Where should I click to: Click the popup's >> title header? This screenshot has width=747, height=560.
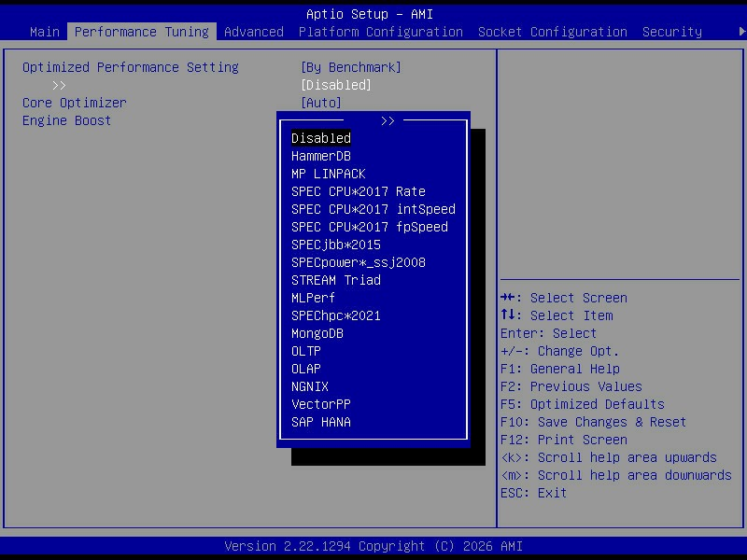[388, 121]
